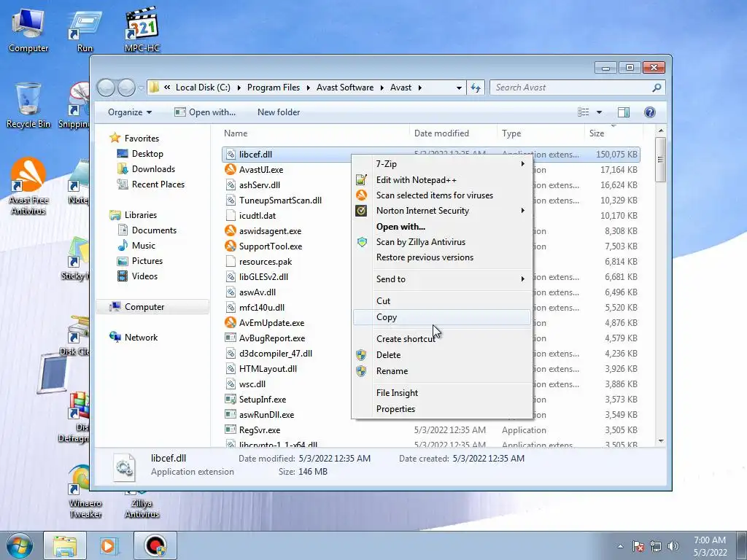Click the AvEmUpdate.exe file icon
The height and width of the screenshot is (560, 747).
point(231,323)
